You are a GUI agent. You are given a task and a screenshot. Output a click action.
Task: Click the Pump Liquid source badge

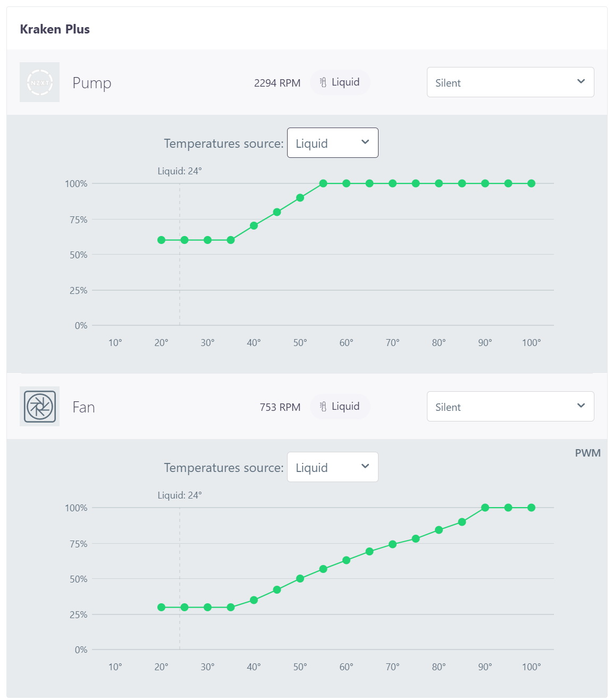(x=340, y=82)
